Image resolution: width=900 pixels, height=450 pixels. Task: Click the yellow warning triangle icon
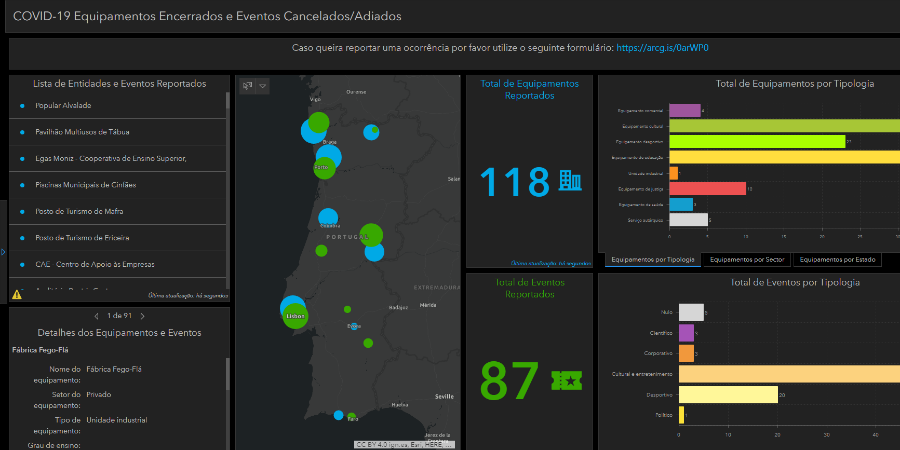tap(16, 294)
